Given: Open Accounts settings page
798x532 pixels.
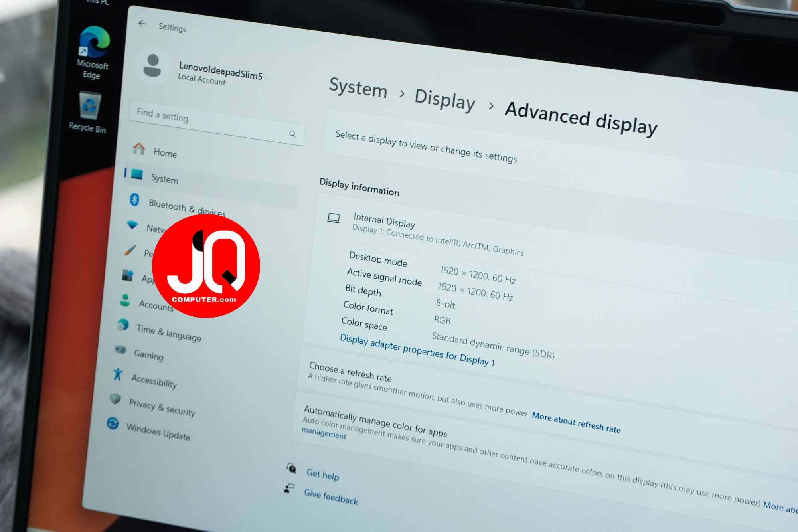Looking at the screenshot, I should tap(156, 305).
